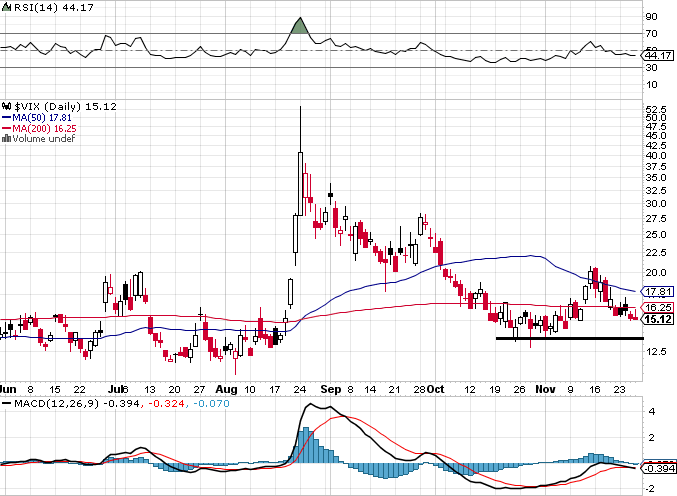Click the 16.25 red price tag on right axis

pos(658,307)
